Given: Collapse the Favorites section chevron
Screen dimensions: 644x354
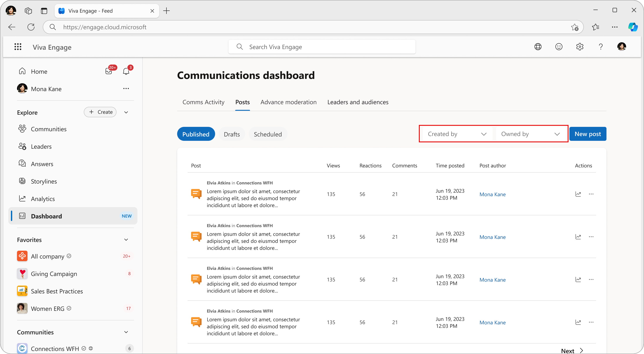Looking at the screenshot, I should point(126,240).
